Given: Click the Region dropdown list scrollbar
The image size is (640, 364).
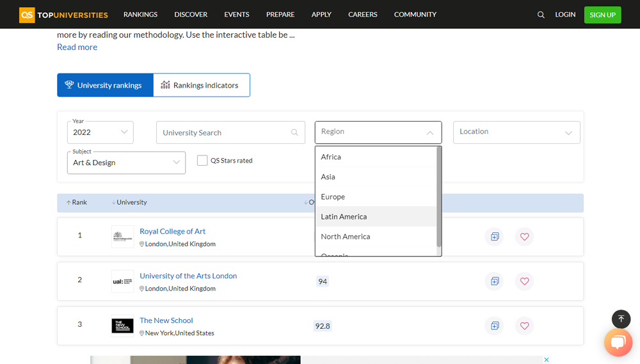Looking at the screenshot, I should tap(439, 196).
